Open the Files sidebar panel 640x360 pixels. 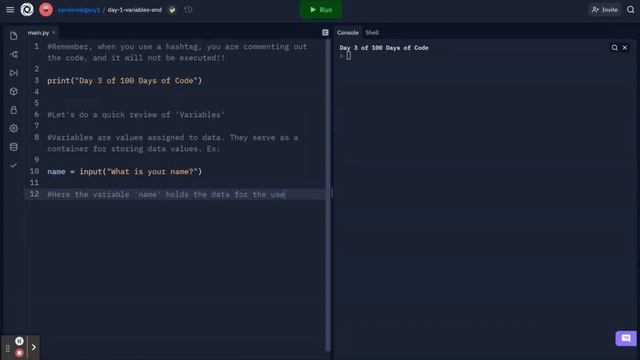(x=14, y=36)
